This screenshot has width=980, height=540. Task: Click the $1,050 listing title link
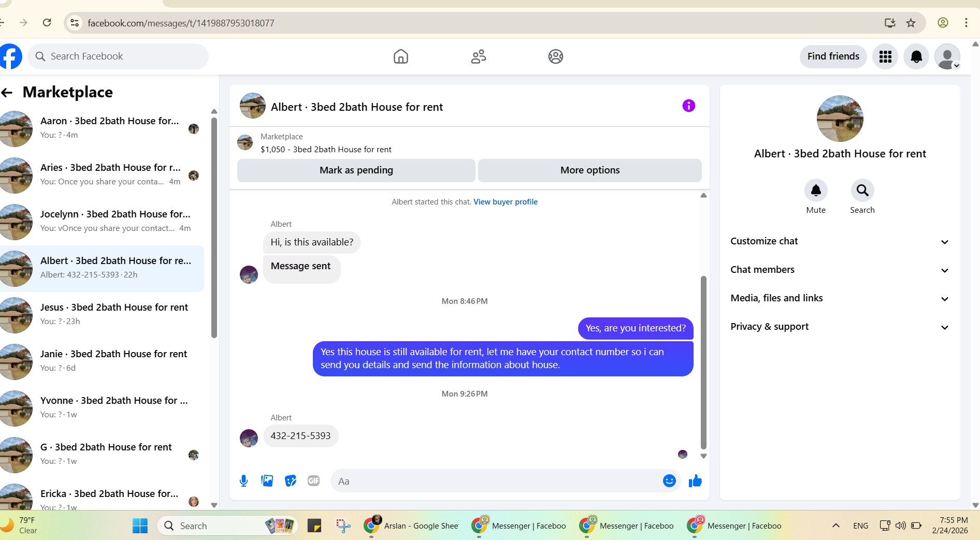pos(326,150)
